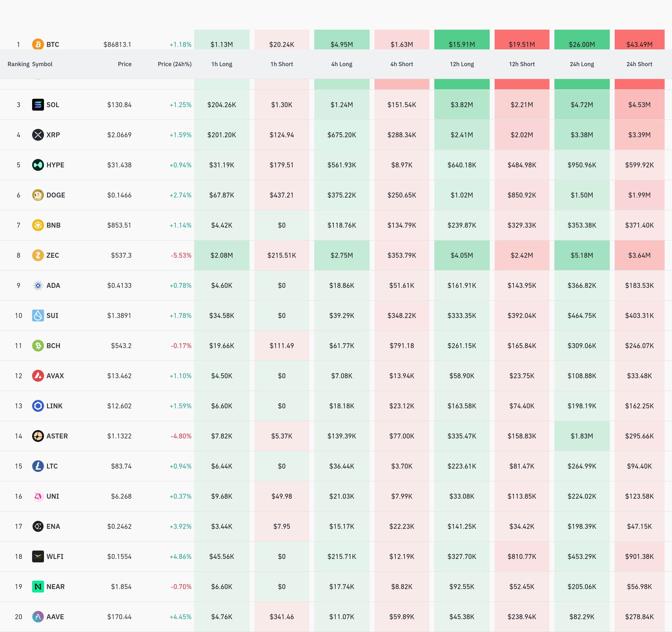The height and width of the screenshot is (632, 672).
Task: Sort by 12h Long column header
Action: click(462, 64)
